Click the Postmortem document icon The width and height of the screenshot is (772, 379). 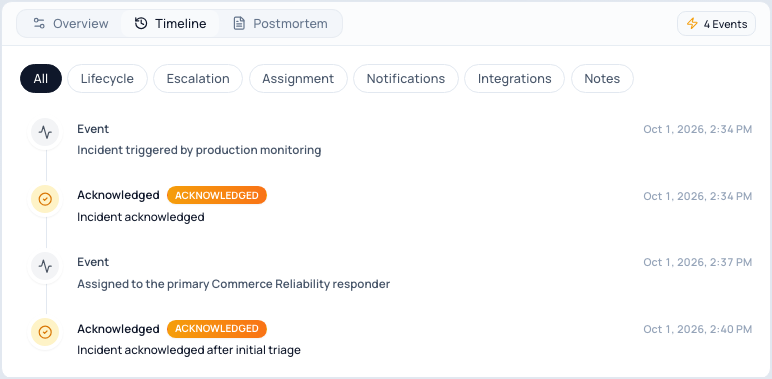click(x=239, y=24)
